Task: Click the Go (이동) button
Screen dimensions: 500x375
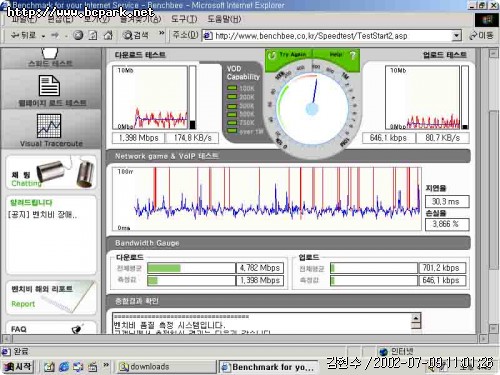Action: 480,35
